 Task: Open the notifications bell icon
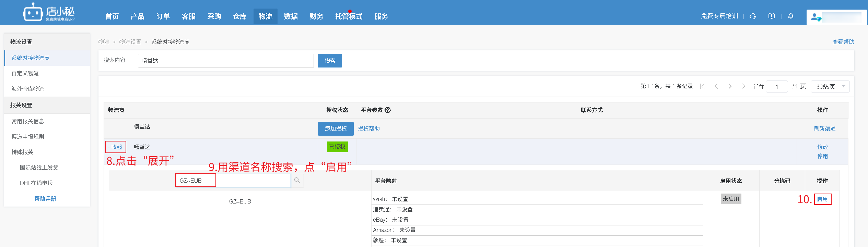click(x=791, y=16)
